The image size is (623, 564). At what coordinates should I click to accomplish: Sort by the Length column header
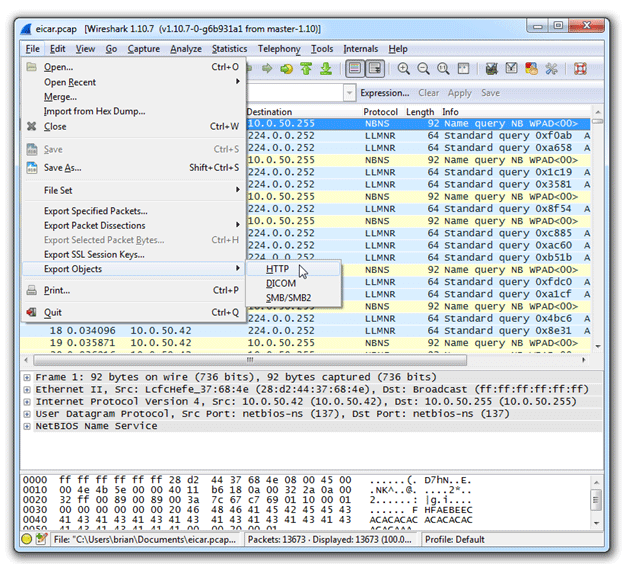point(420,112)
